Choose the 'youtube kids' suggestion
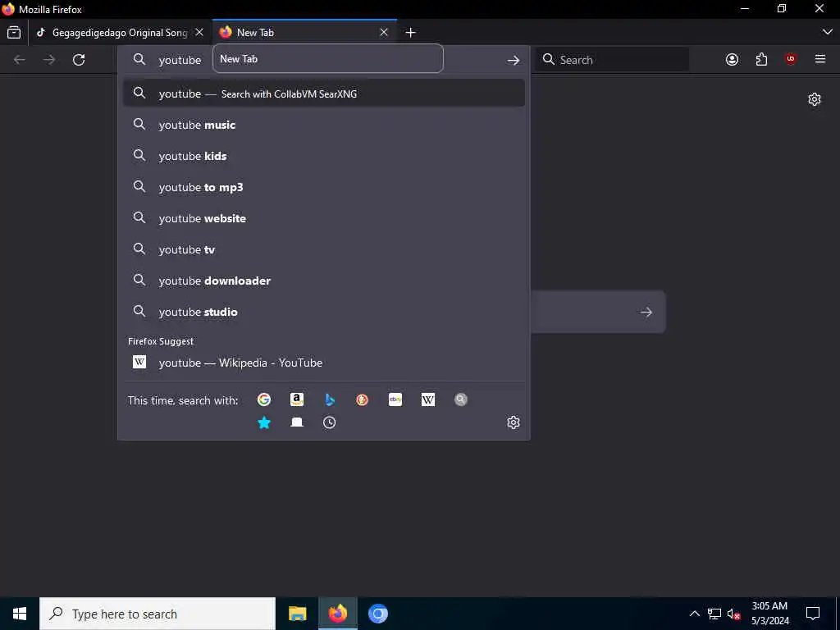840x630 pixels. coord(323,156)
